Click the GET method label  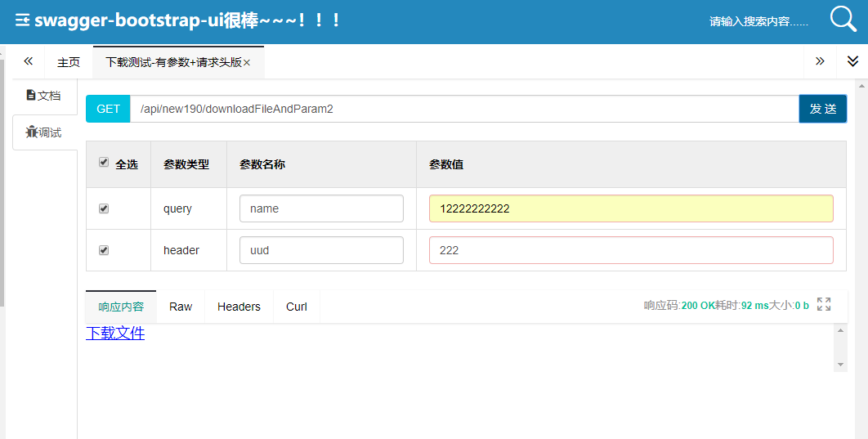pos(108,109)
